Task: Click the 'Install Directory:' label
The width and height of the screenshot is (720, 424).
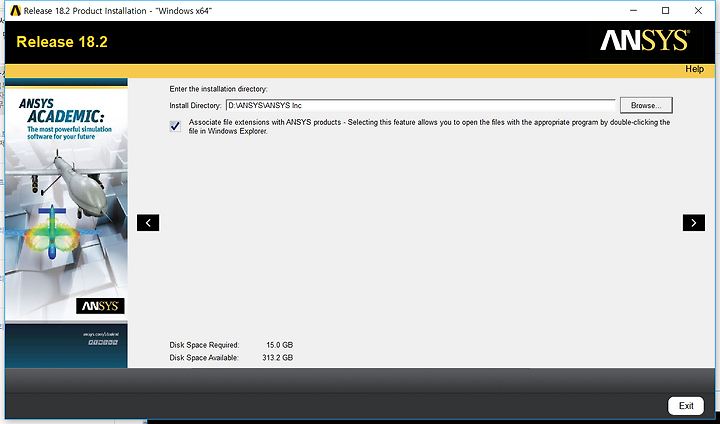Action: (x=195, y=106)
